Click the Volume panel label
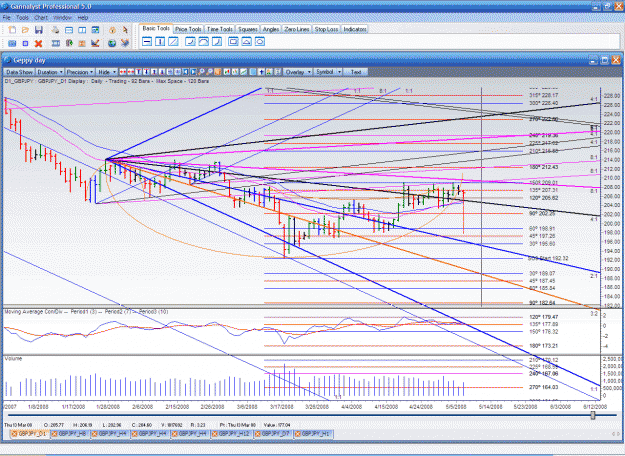The width and height of the screenshot is (625, 456). click(13, 359)
